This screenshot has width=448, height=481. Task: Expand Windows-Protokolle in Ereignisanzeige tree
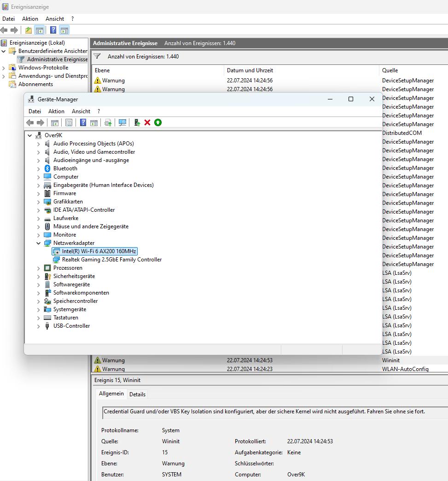click(4, 68)
